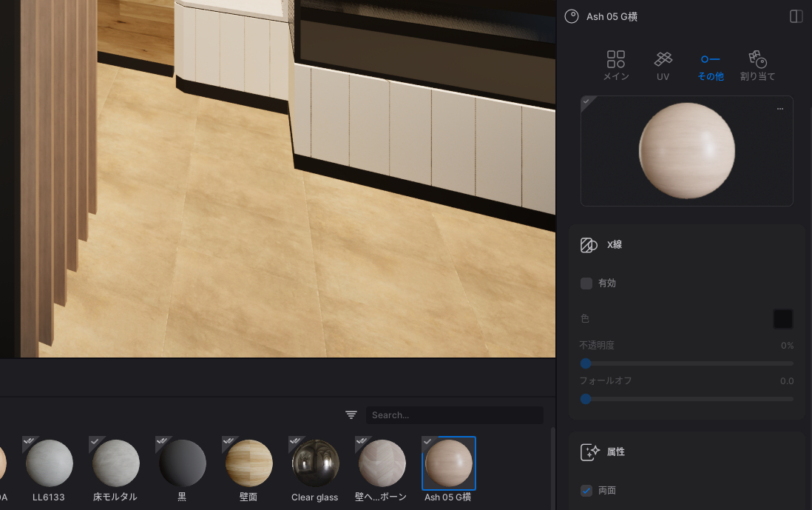Screen dimensions: 812x510
Task: Select the 黒 material sphere
Action: tap(182, 463)
